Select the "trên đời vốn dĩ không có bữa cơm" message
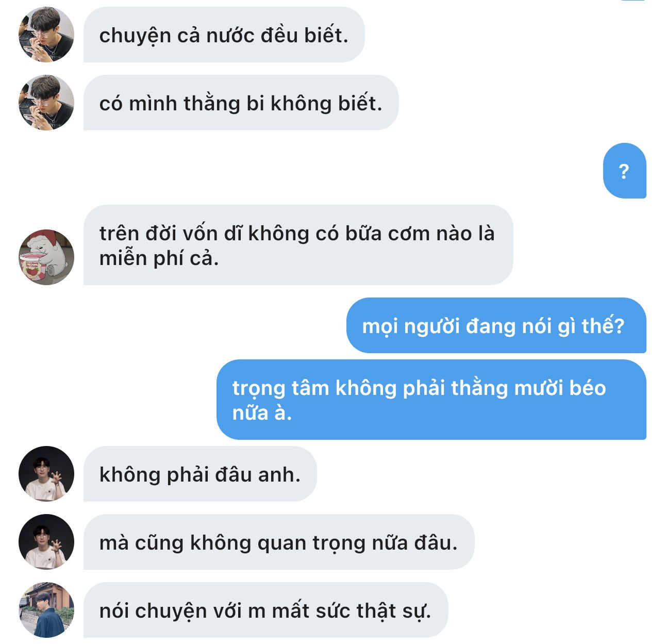Image resolution: width=665 pixels, height=644 pixels. 298,245
